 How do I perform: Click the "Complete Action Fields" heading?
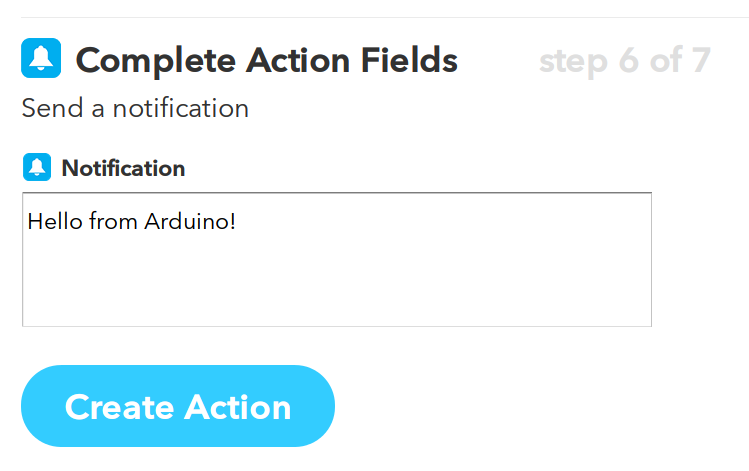[266, 60]
